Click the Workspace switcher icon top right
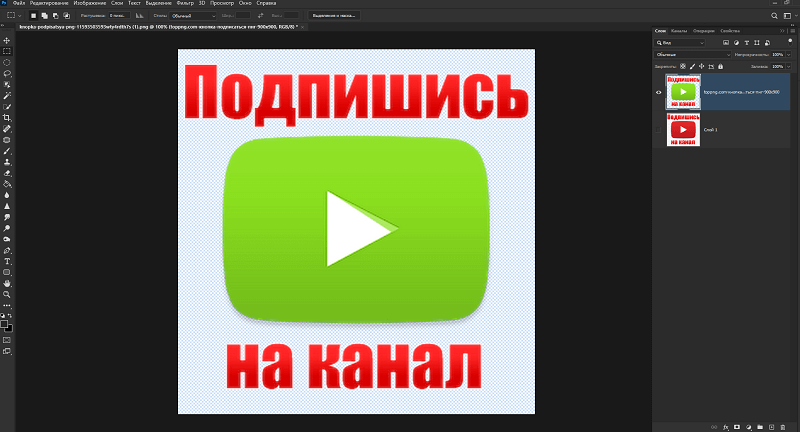The width and height of the screenshot is (800, 432). 787,16
